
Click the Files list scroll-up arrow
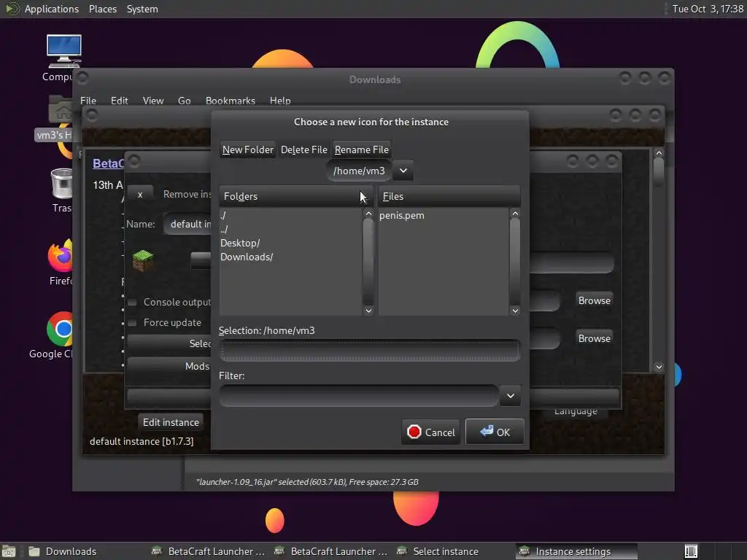[515, 214]
